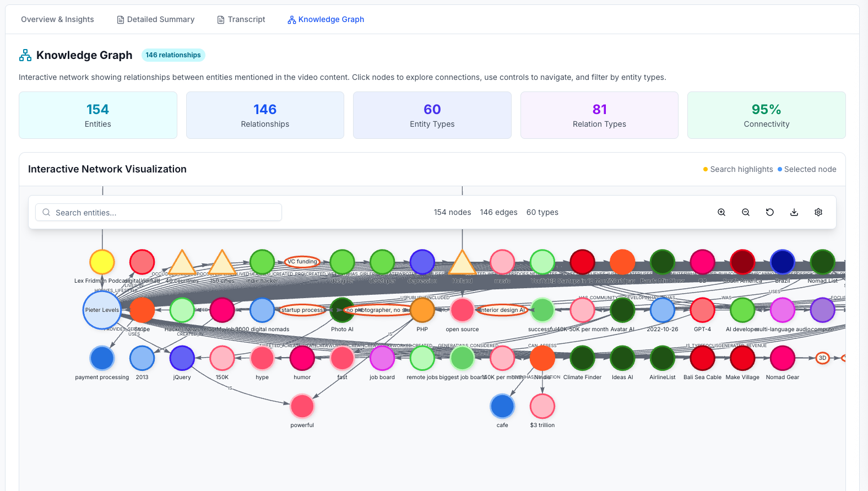Click the 60 Entity Types stat card
Screen dimensions: 868x491
tap(432, 115)
